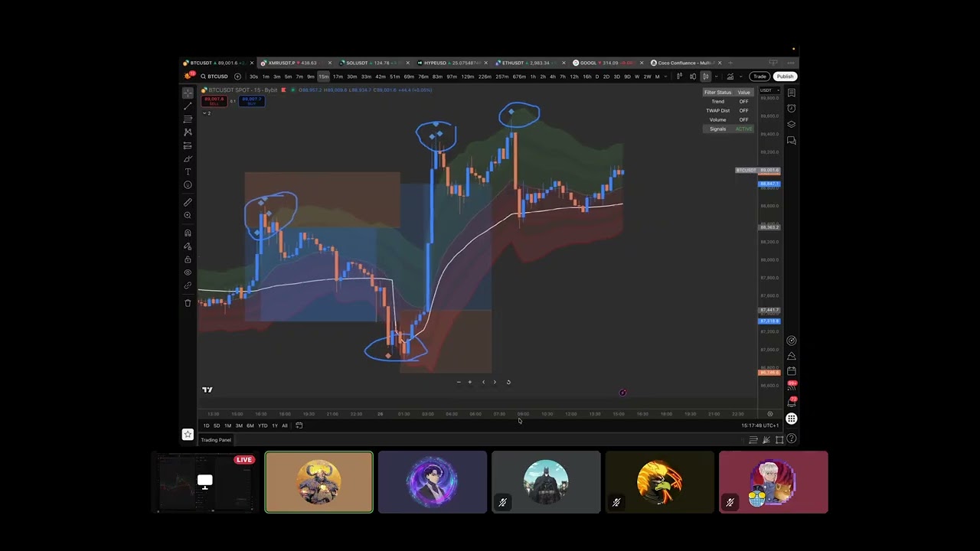This screenshot has width=980, height=551.
Task: Select the Text annotation tool
Action: tap(188, 171)
